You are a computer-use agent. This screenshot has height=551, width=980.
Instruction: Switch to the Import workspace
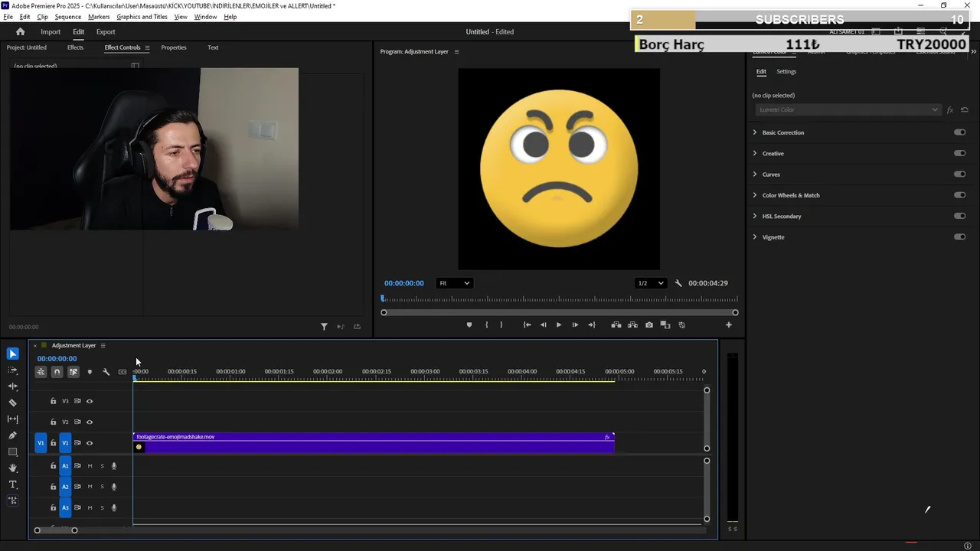pyautogui.click(x=51, y=31)
